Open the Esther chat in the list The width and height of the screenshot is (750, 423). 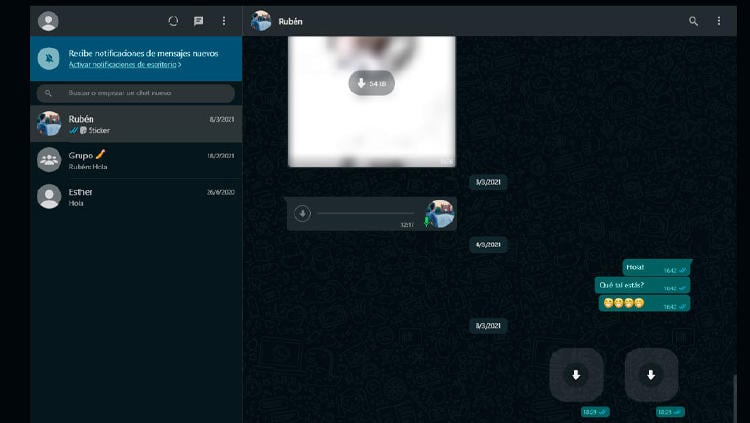pos(136,197)
